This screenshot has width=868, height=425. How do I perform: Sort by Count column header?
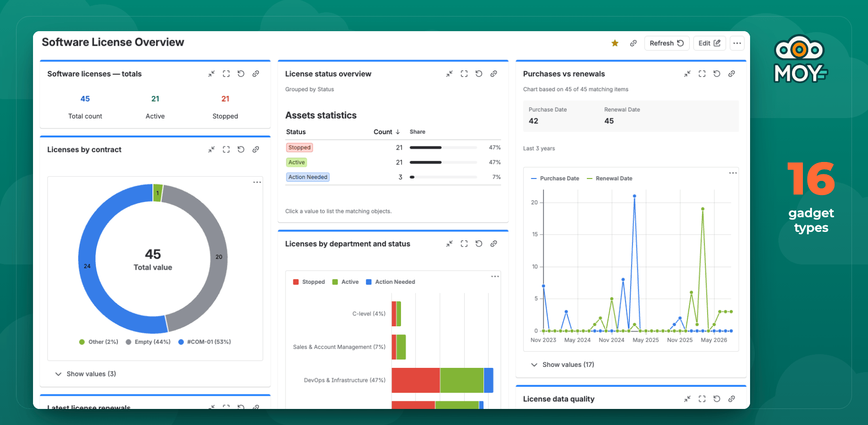click(x=387, y=132)
